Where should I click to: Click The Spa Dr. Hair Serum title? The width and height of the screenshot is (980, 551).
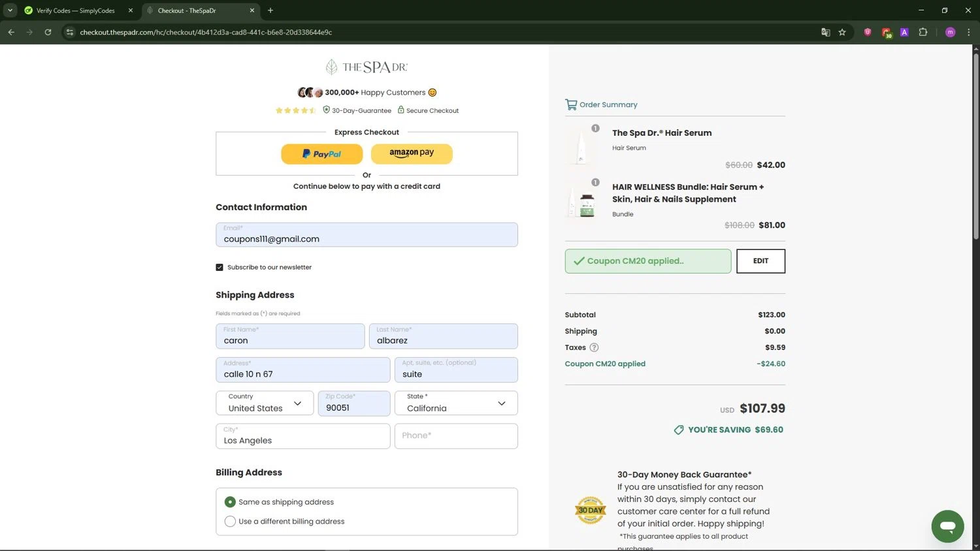662,133
